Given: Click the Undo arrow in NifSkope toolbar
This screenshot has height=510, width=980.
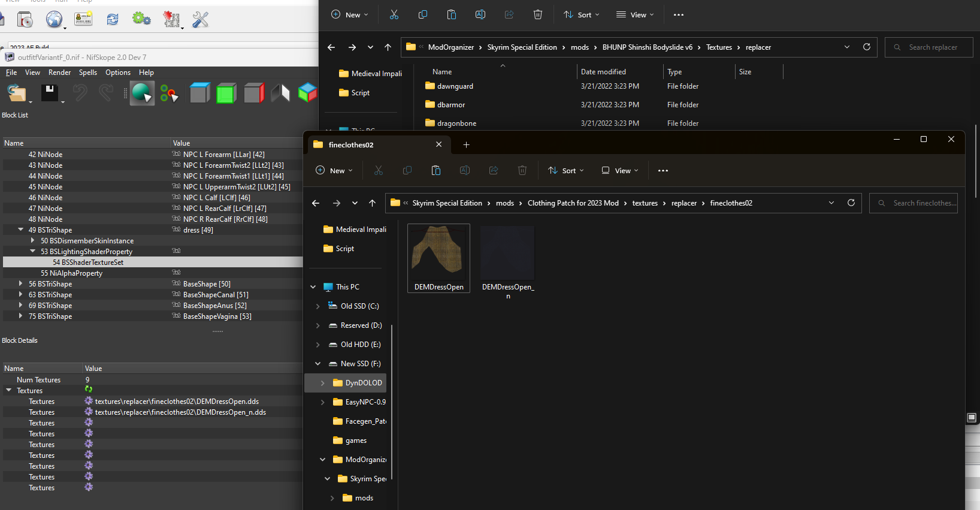Looking at the screenshot, I should (80, 93).
